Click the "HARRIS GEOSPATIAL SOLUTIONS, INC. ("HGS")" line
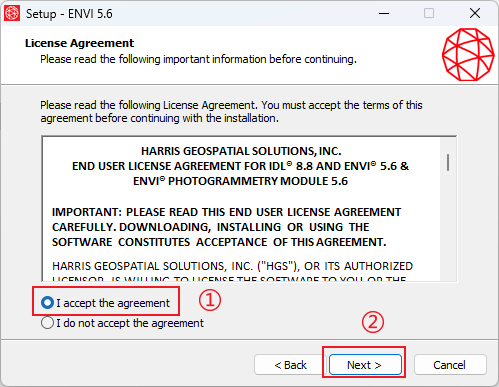This screenshot has height=387, width=499. tap(232, 266)
